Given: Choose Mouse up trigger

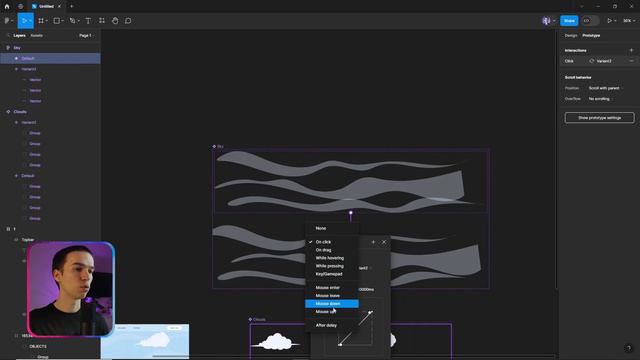Looking at the screenshot, I should click(x=332, y=312).
